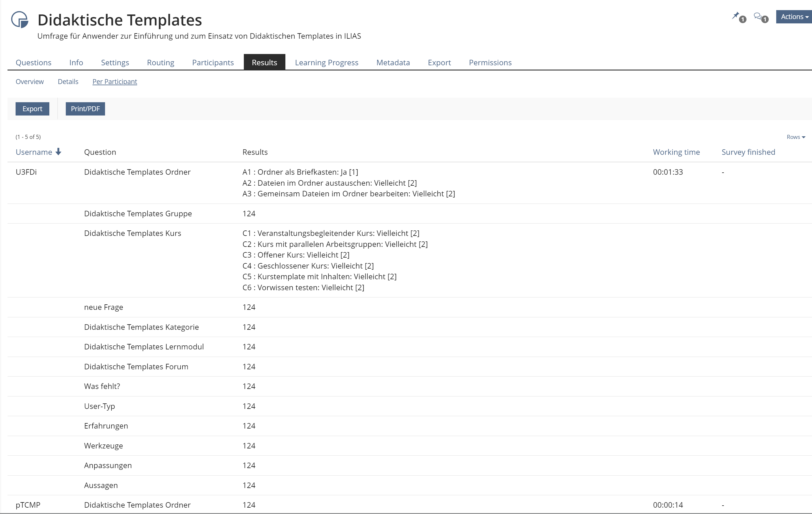Click the survey object icon beside the title

click(20, 20)
